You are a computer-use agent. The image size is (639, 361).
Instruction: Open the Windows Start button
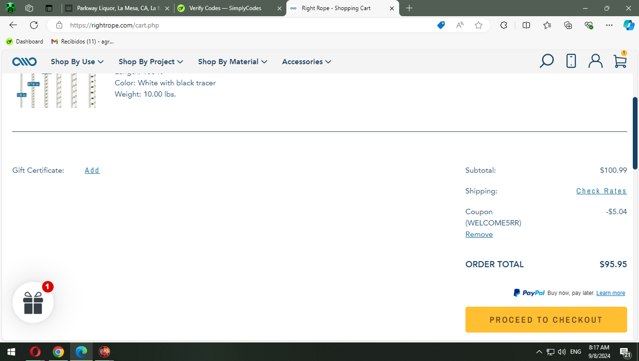coord(11,352)
